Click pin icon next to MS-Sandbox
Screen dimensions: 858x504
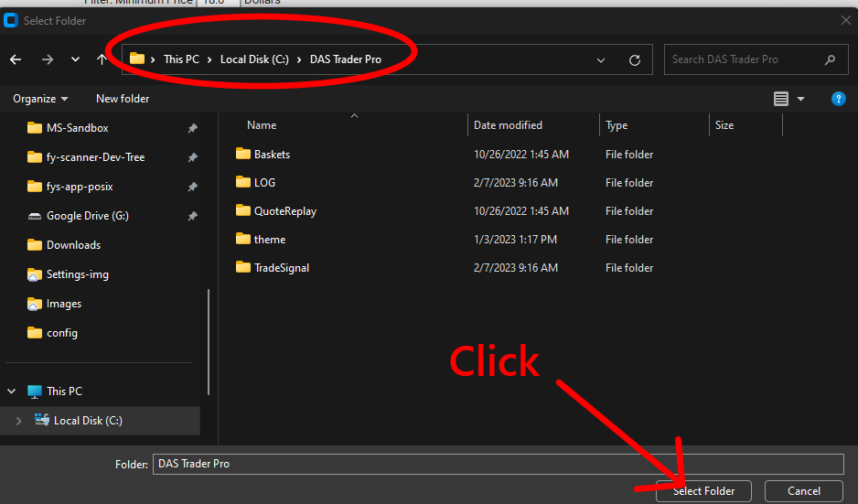(x=193, y=128)
